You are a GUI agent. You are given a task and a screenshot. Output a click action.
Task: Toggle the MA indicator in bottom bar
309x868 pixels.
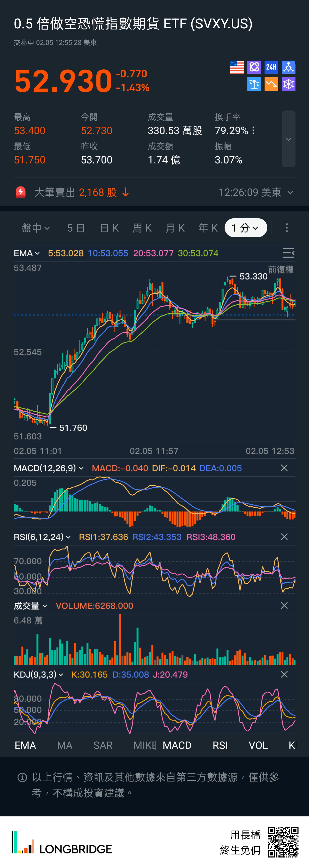(x=65, y=745)
